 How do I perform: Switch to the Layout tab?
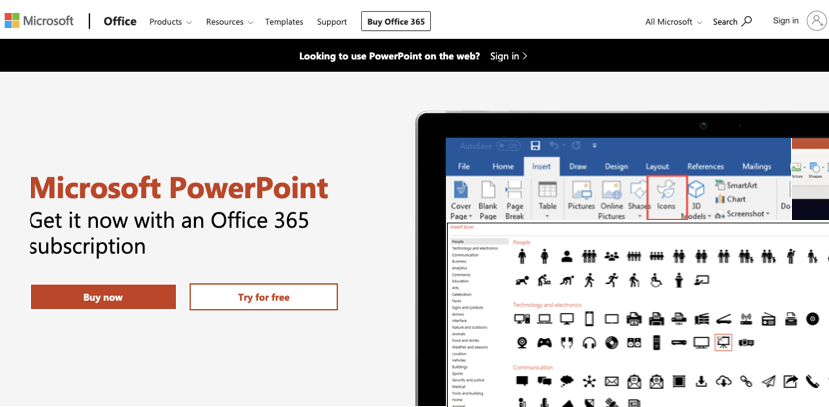coord(657,166)
